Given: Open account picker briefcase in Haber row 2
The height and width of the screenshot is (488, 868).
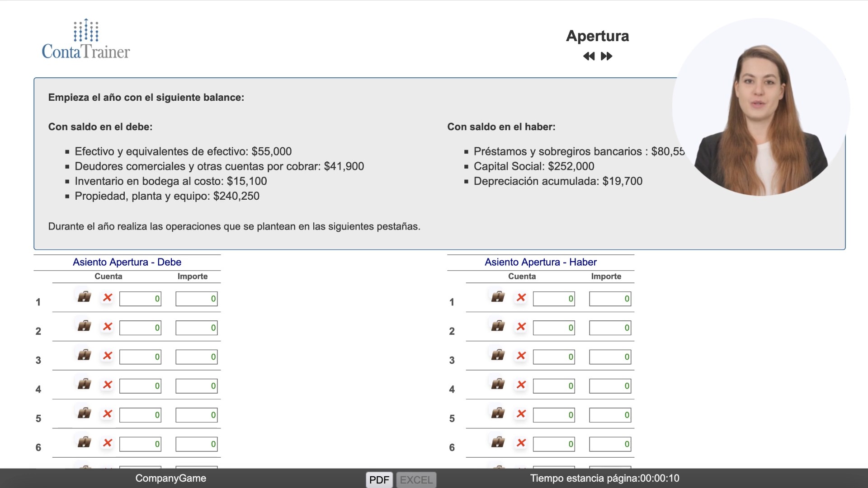Looking at the screenshot, I should 498,326.
